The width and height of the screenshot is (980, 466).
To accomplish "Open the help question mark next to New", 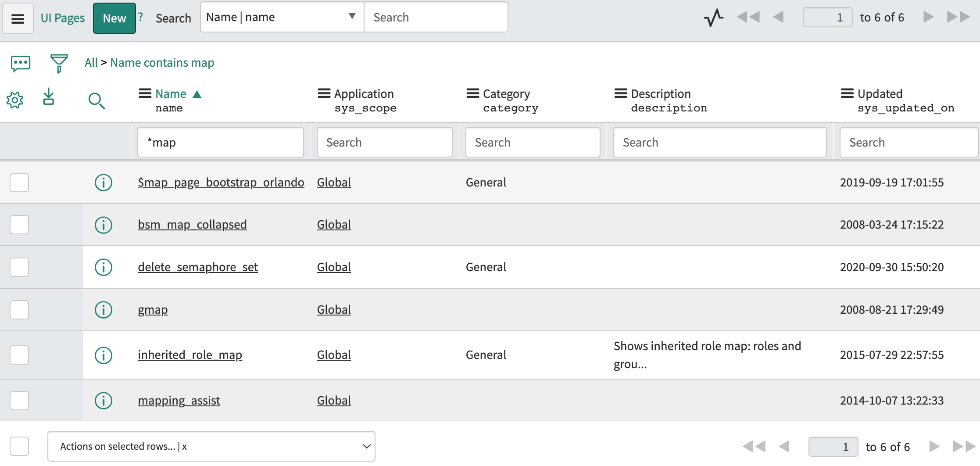I will 141,17.
